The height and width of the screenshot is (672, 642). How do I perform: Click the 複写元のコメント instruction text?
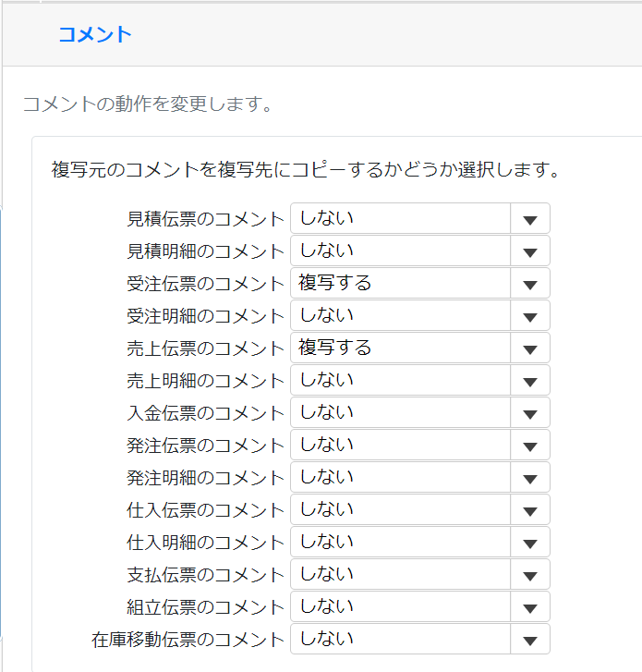(x=306, y=170)
